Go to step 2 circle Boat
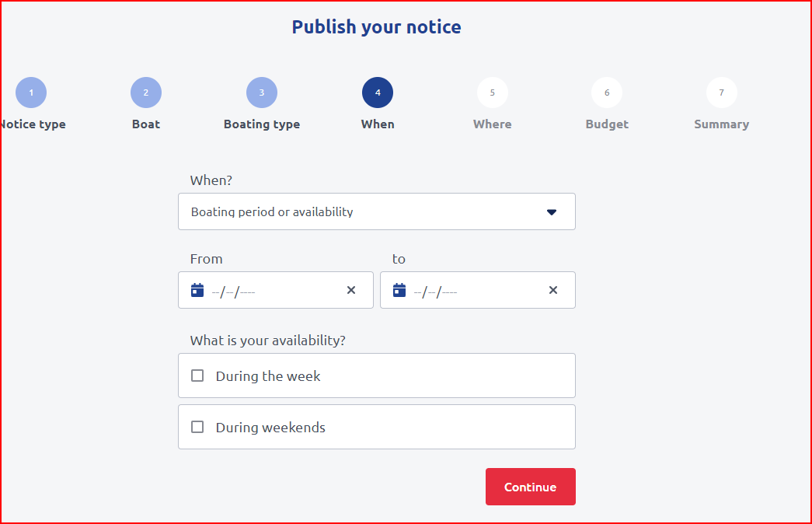Viewport: 812px width, 524px height. tap(146, 93)
